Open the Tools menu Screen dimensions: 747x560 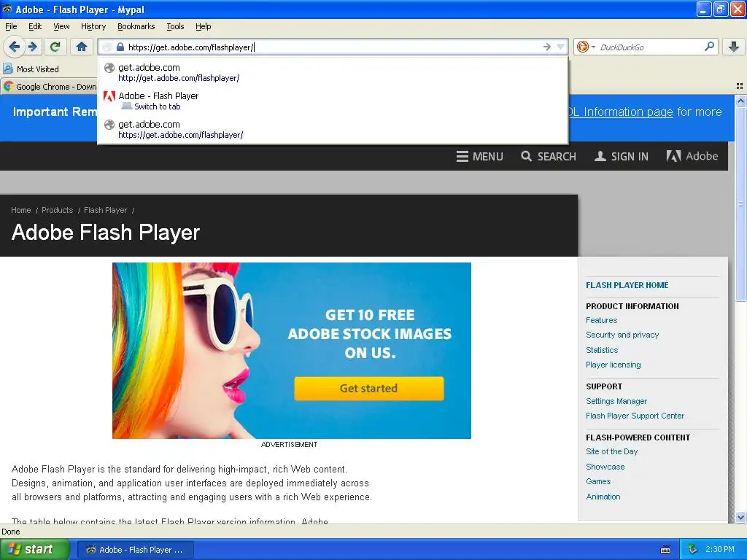(175, 26)
